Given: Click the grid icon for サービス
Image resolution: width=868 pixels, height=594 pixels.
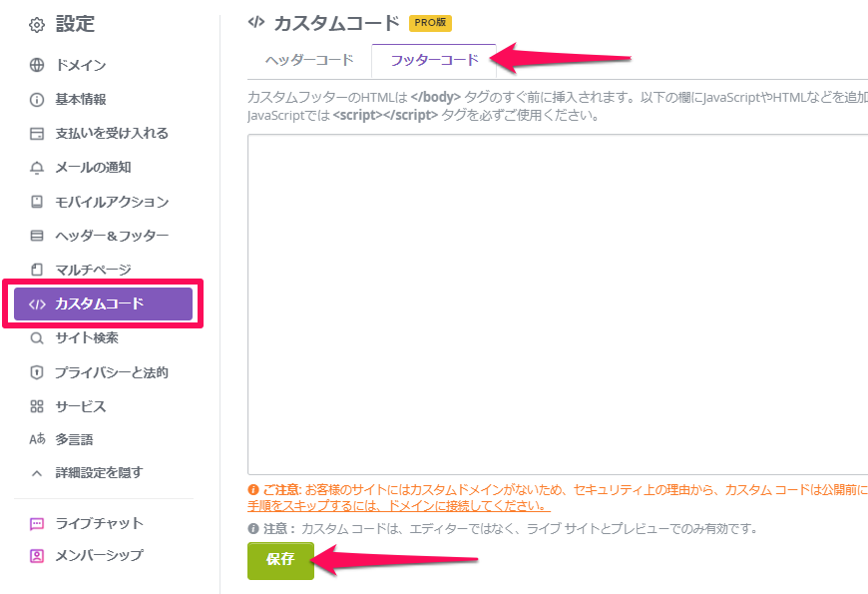Looking at the screenshot, I should (x=37, y=406).
